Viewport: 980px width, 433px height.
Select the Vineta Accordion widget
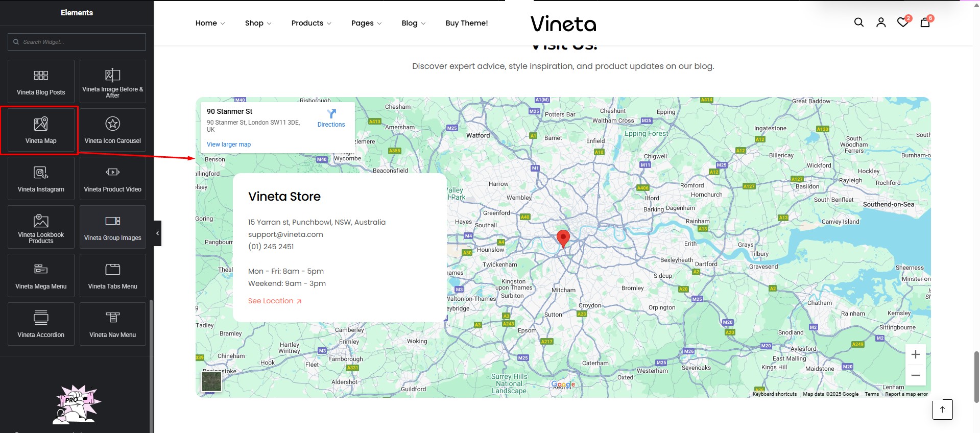point(41,324)
